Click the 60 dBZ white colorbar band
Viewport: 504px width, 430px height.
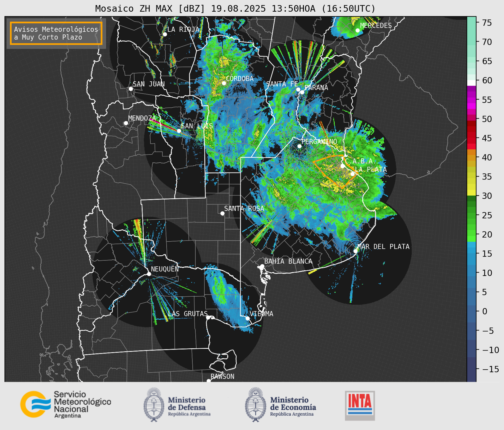click(471, 83)
